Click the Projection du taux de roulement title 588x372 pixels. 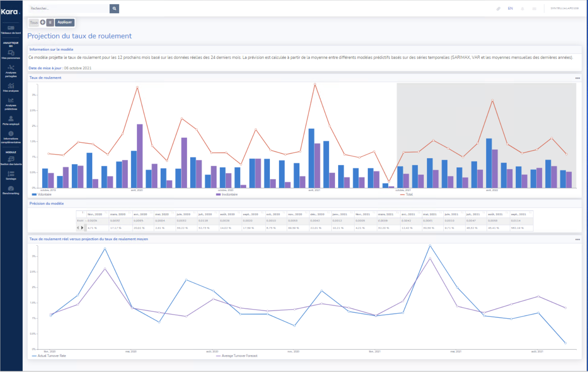79,36
